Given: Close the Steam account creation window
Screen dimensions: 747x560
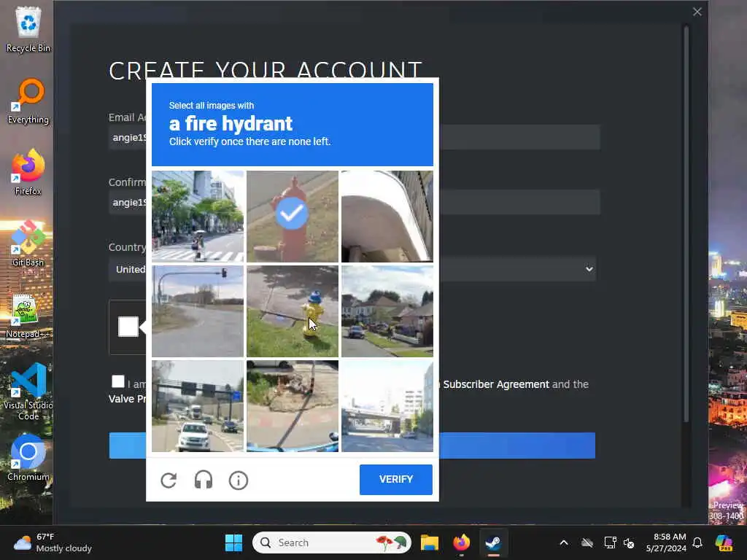Looking at the screenshot, I should [x=697, y=12].
